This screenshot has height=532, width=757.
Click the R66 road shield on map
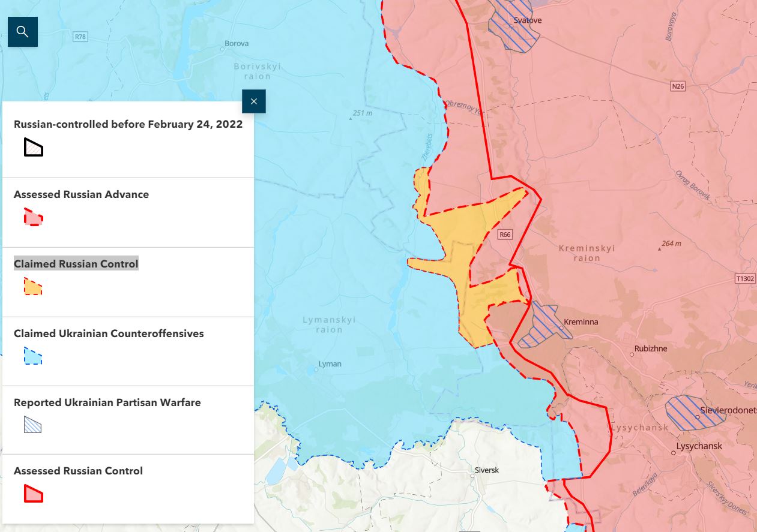[x=505, y=235]
